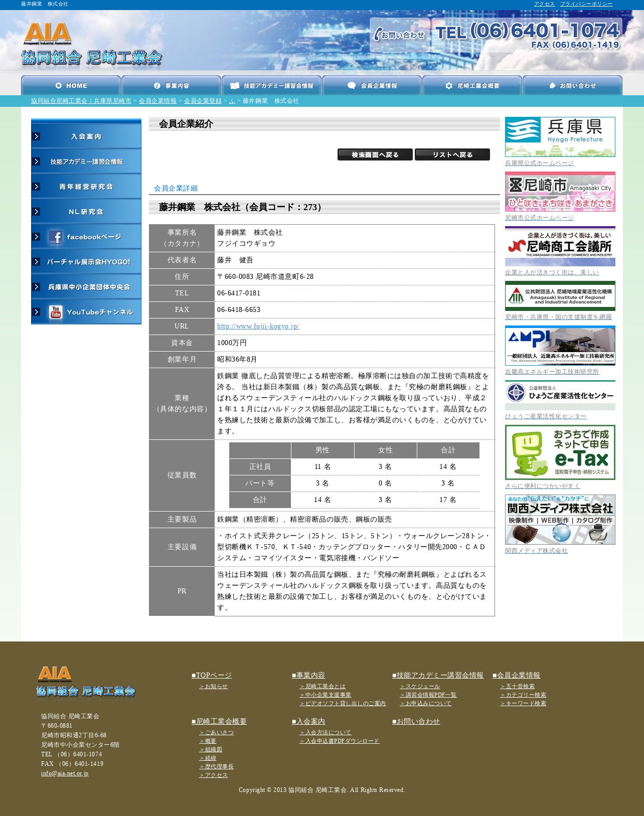Open footer ＞五十音検索 link
This screenshot has height=816, width=644.
click(x=518, y=687)
